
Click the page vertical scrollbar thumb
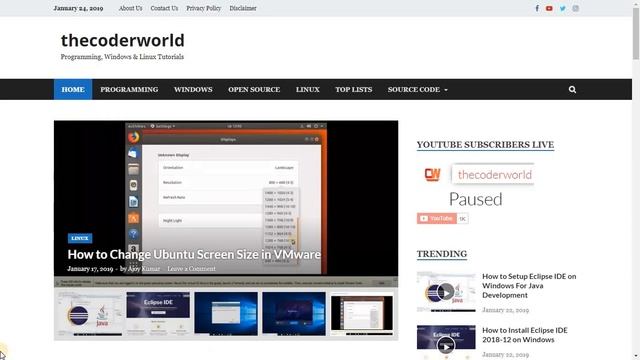[x=636, y=34]
